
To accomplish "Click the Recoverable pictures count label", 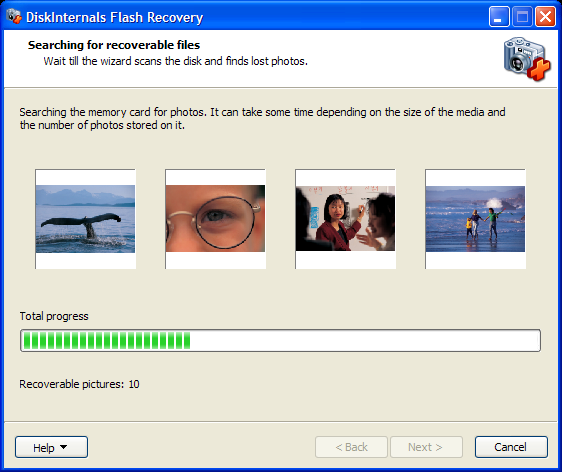I will [79, 384].
